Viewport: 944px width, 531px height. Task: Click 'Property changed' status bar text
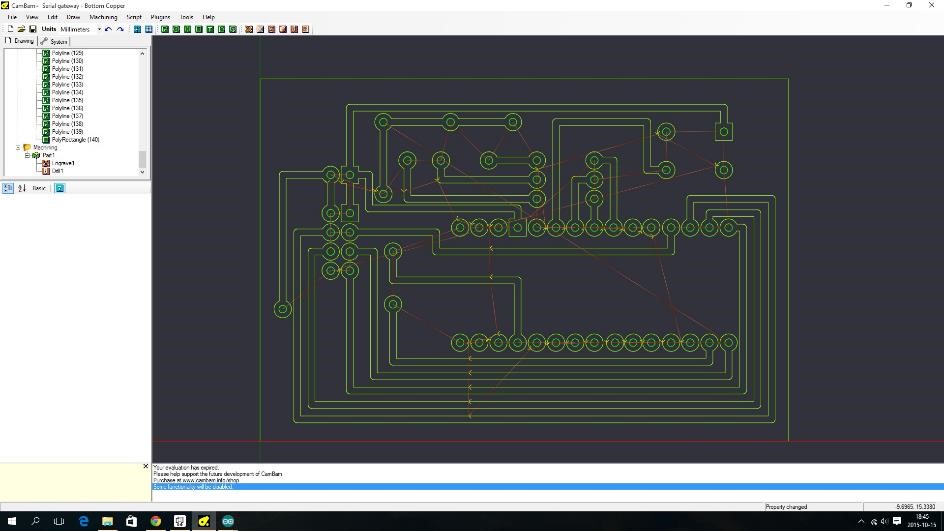[786, 507]
